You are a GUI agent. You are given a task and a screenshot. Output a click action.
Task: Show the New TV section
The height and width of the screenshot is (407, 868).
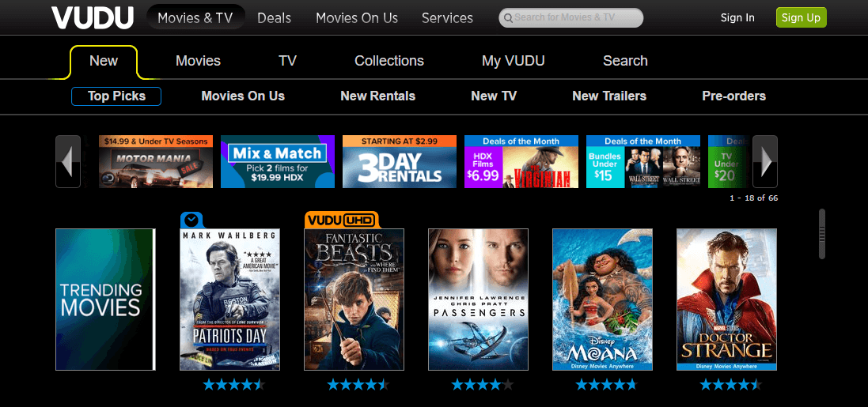494,96
